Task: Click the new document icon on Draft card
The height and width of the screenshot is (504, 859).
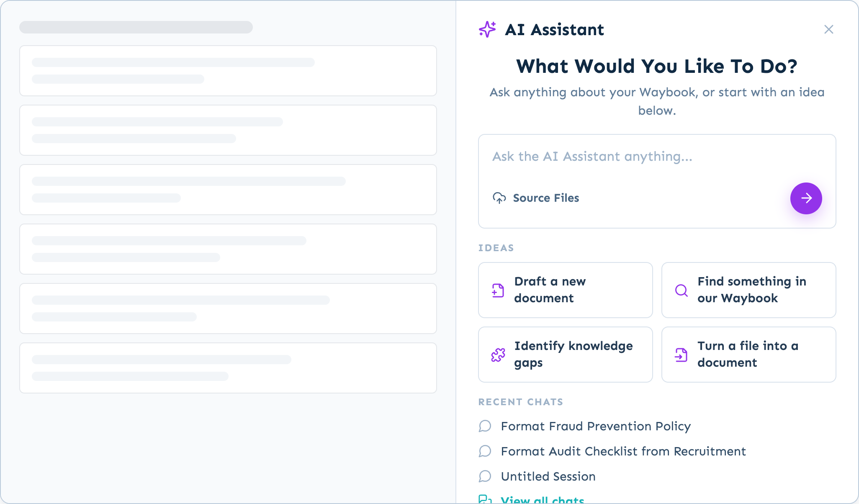Action: (498, 290)
